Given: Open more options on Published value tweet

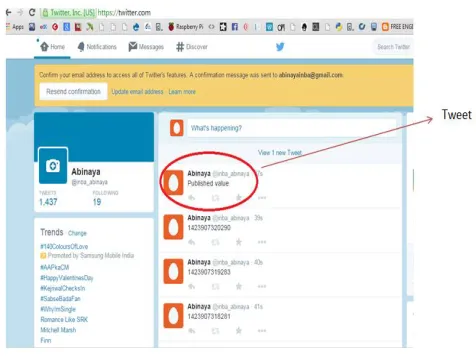Looking at the screenshot, I should (262, 198).
